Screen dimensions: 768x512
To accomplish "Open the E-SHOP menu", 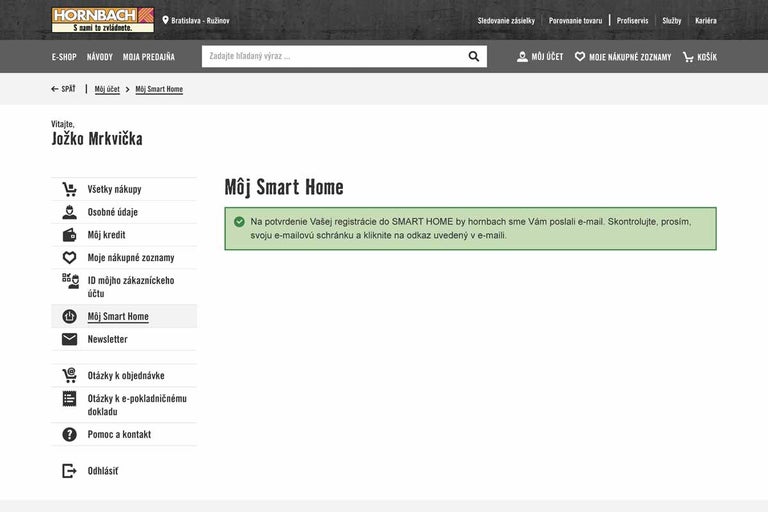I will point(64,57).
